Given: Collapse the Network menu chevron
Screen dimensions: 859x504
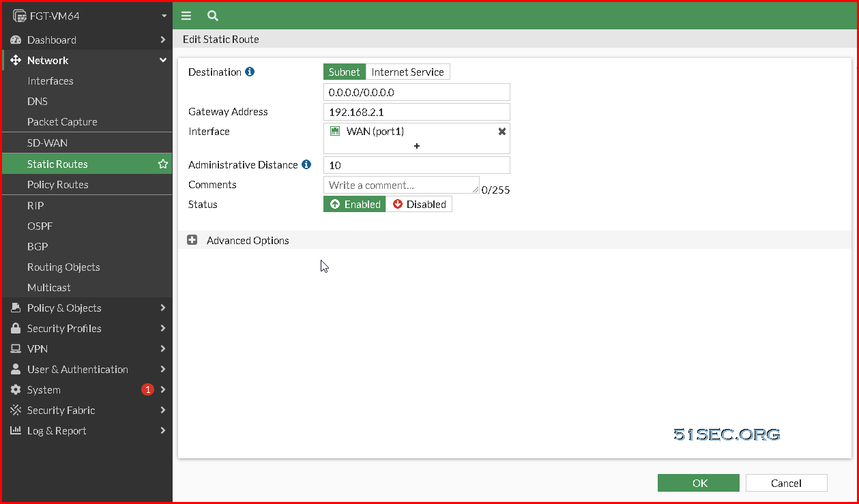Looking at the screenshot, I should (x=163, y=60).
